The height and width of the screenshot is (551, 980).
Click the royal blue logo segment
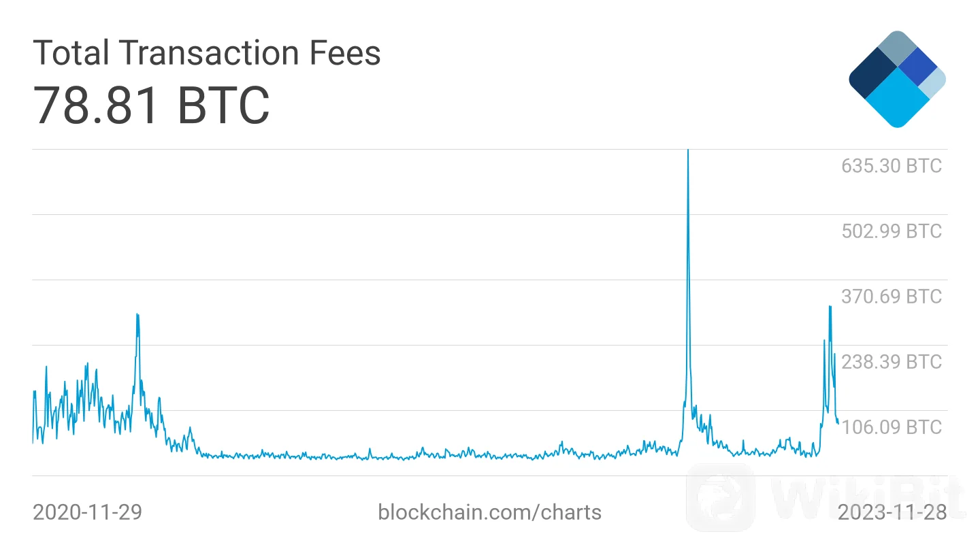pyautogui.click(x=919, y=67)
